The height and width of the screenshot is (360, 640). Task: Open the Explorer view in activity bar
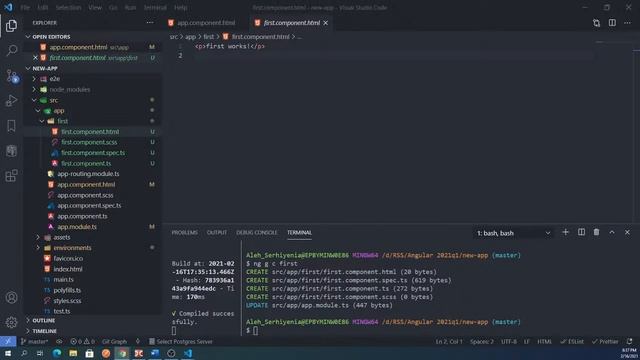(x=11, y=26)
